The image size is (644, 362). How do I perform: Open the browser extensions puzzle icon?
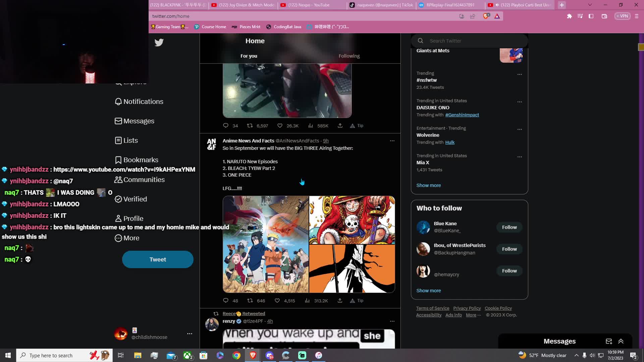point(569,16)
